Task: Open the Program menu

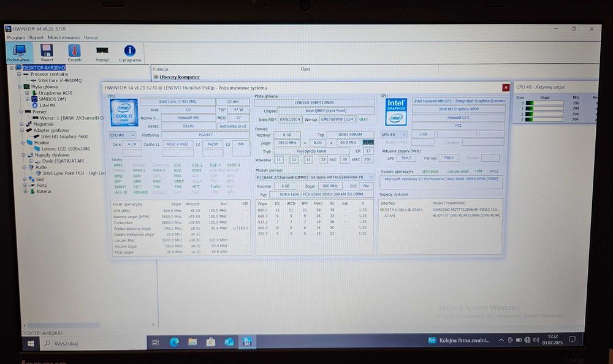Action: (16, 37)
